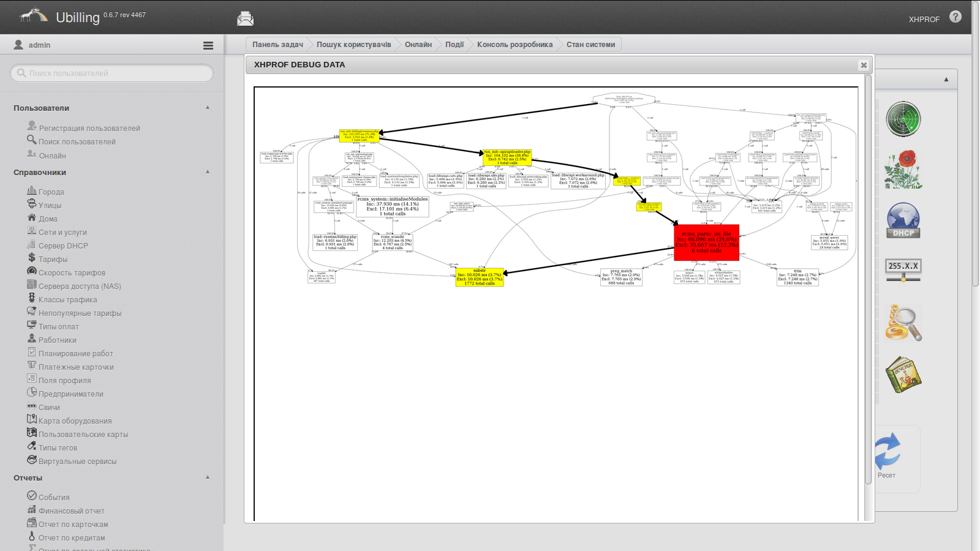The height and width of the screenshot is (551, 980).
Task: Open Финансовый отчет
Action: click(72, 511)
